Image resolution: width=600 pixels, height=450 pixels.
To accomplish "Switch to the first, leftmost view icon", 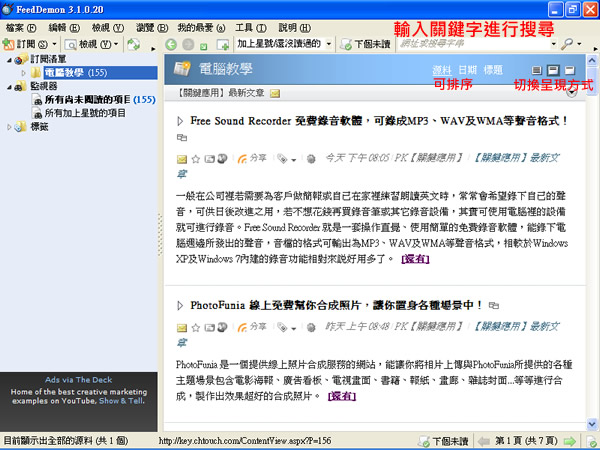I will tap(536, 70).
